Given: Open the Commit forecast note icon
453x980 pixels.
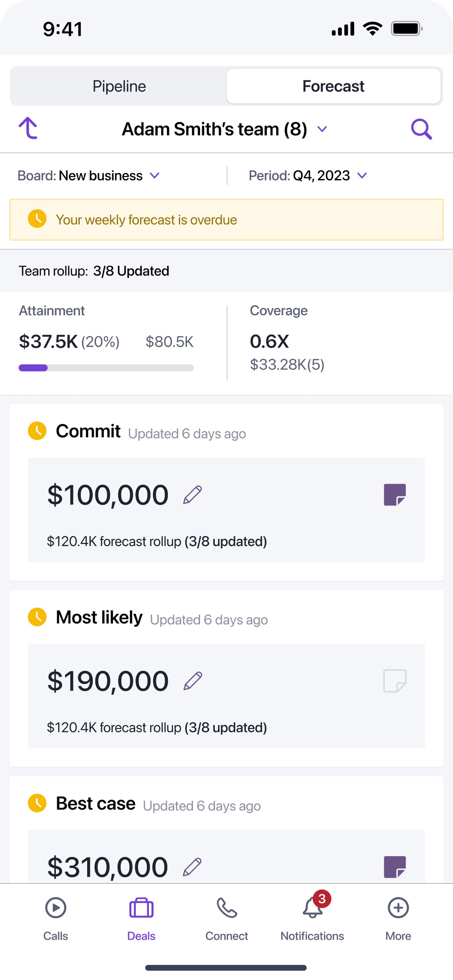Looking at the screenshot, I should [395, 495].
